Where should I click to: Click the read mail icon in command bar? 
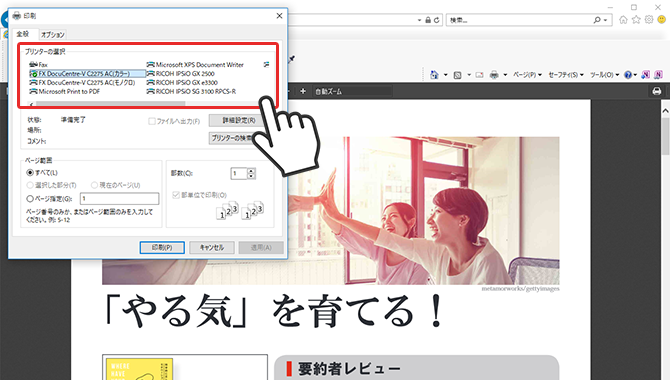479,75
